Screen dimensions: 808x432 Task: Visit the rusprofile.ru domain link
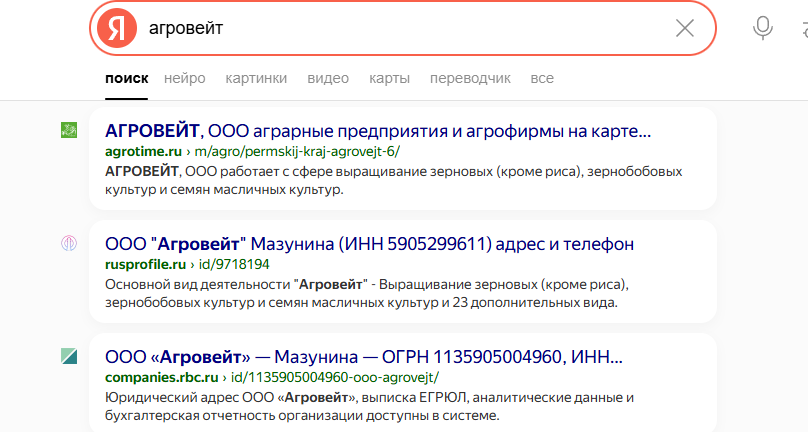145,264
